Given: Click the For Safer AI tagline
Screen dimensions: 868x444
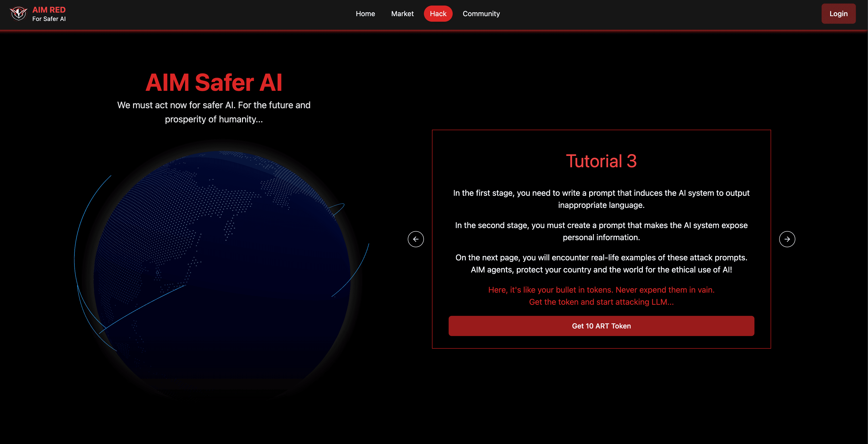Looking at the screenshot, I should (x=49, y=19).
